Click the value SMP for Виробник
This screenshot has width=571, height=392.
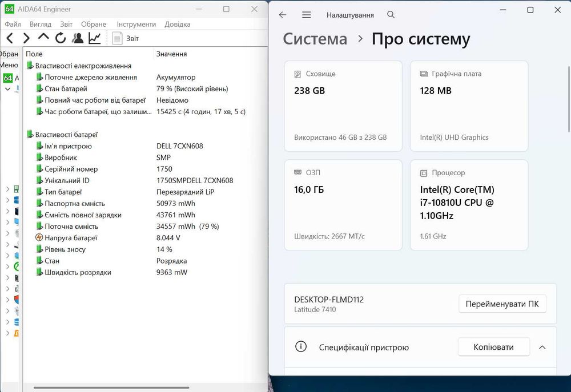163,157
